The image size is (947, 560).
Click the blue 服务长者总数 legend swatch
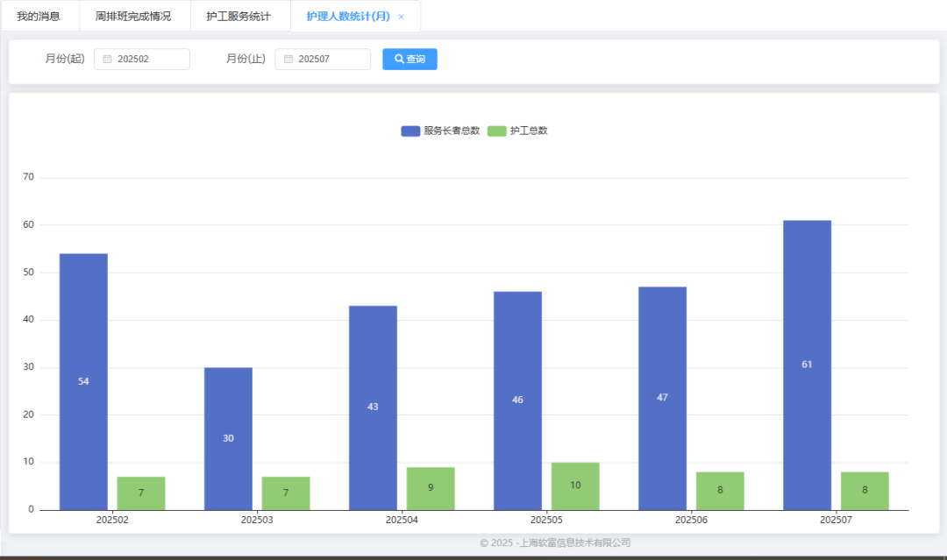410,131
